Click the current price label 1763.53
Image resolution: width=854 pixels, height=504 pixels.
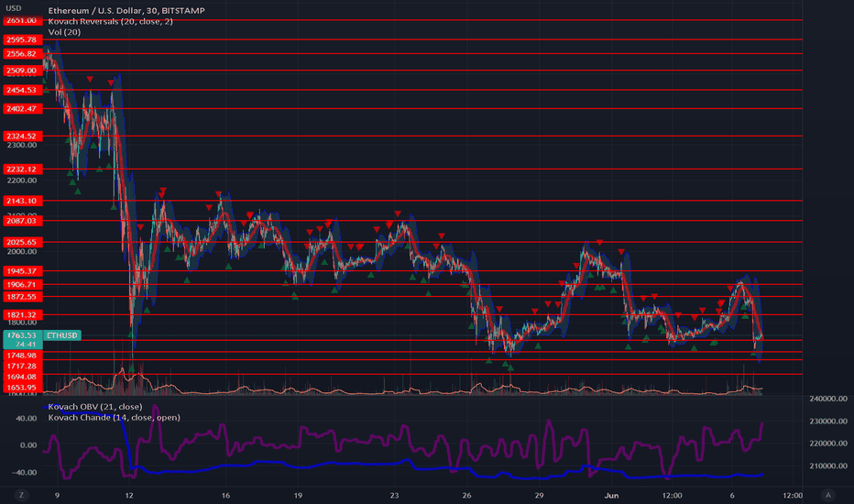coord(22,335)
